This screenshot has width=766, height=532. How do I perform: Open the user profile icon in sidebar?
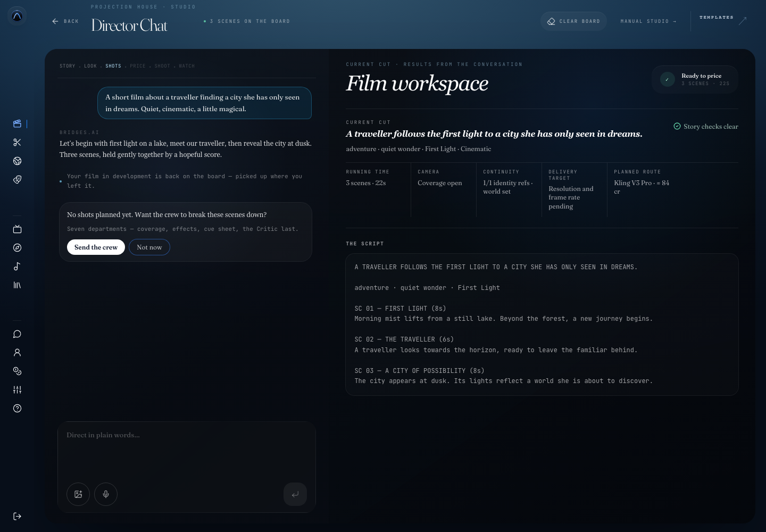tap(17, 353)
